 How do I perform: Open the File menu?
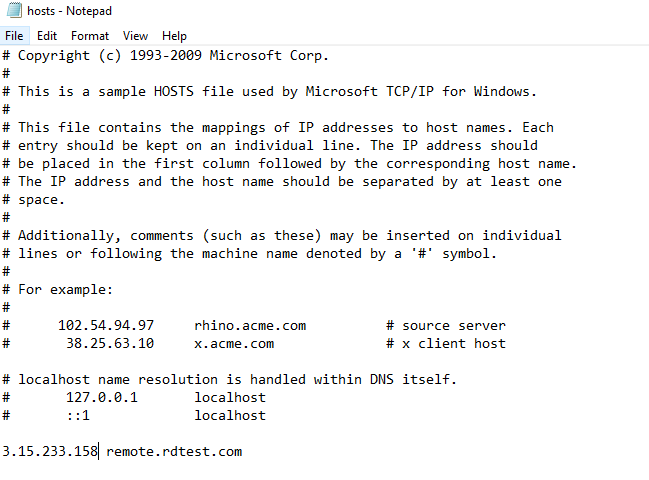point(14,36)
